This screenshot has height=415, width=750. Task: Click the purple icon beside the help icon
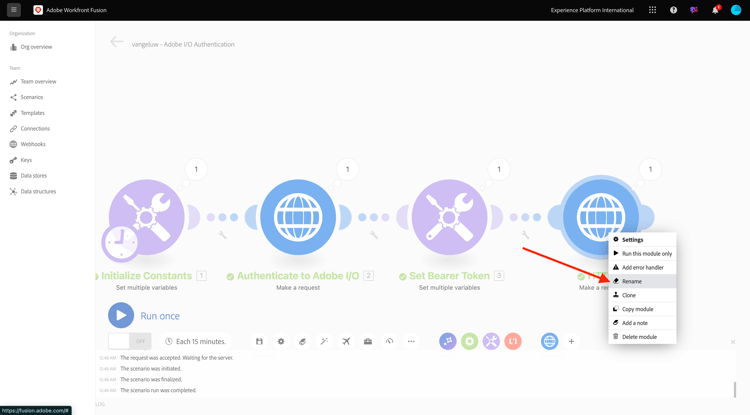click(x=694, y=10)
